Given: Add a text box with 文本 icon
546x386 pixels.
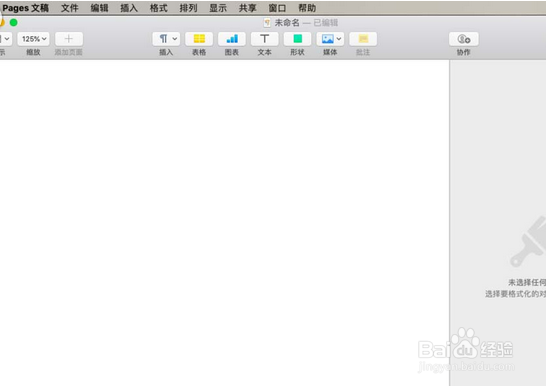Looking at the screenshot, I should click(x=264, y=39).
